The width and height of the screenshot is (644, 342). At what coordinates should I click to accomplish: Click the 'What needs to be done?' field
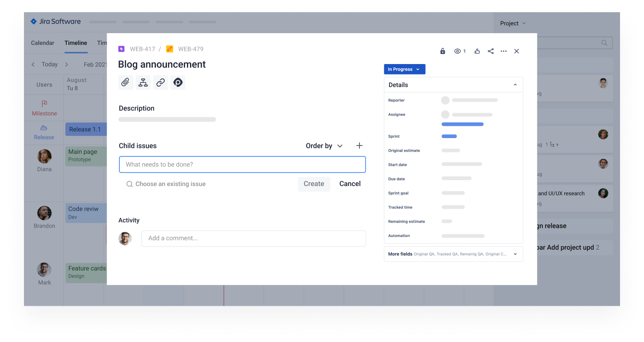[242, 165]
